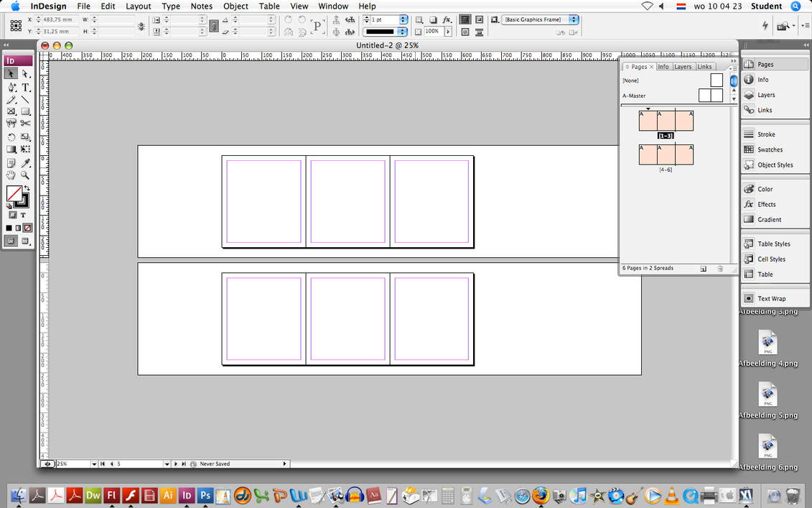Viewport: 812px width, 508px height.
Task: Toggle formatting affects text button
Action: 23,215
